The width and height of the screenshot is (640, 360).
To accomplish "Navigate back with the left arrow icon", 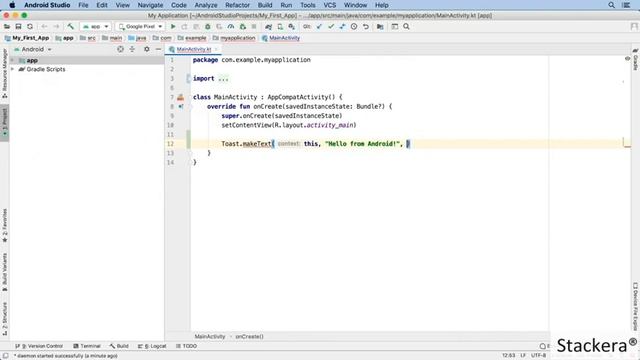I will tap(44, 27).
